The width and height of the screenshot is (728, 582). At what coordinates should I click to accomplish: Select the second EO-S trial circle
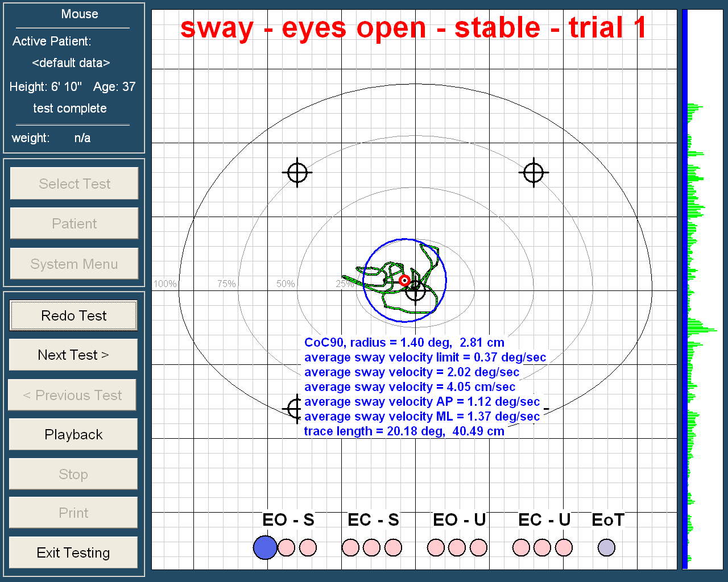click(287, 547)
